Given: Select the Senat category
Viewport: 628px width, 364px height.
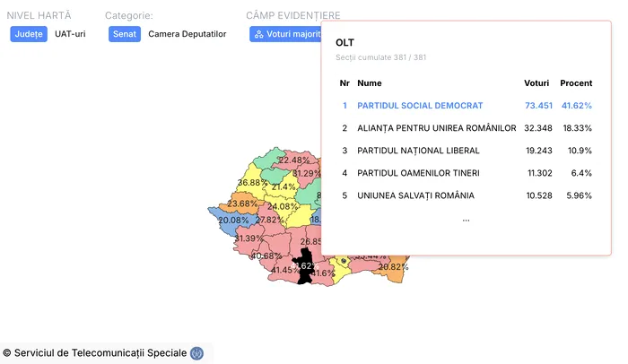Looking at the screenshot, I should [x=125, y=34].
